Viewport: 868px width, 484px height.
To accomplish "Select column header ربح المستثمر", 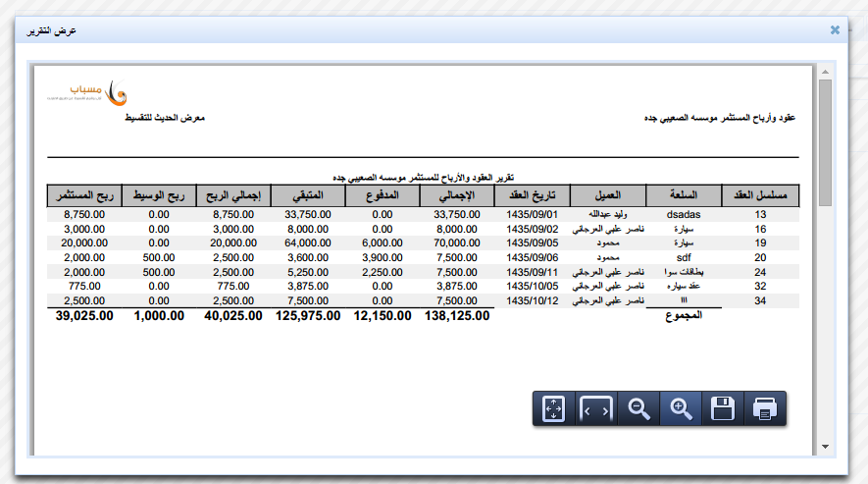I will [x=84, y=195].
